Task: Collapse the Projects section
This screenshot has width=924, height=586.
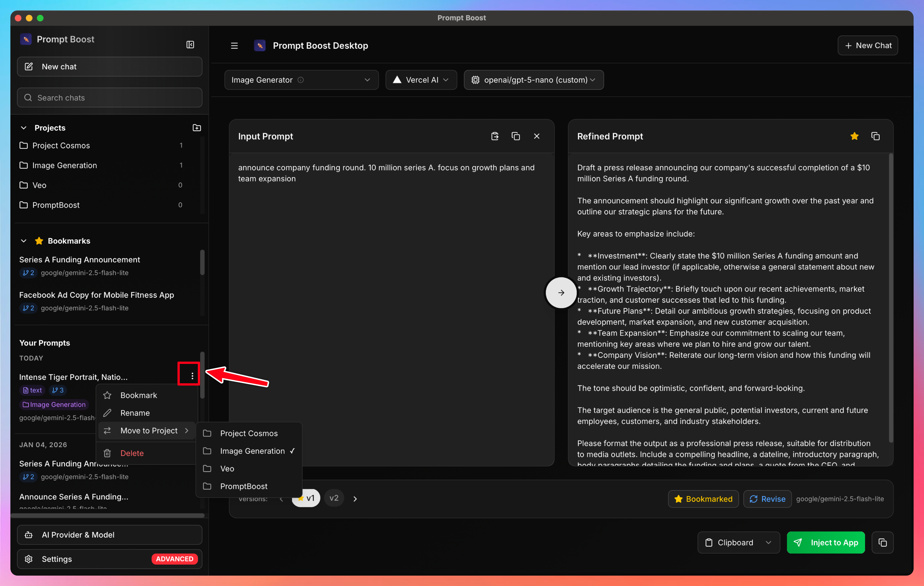Action: point(24,127)
